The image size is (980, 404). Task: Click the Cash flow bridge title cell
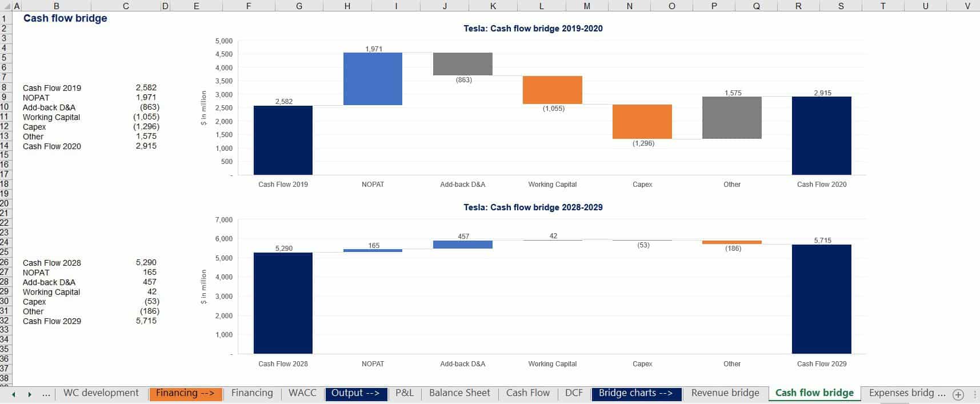click(65, 18)
